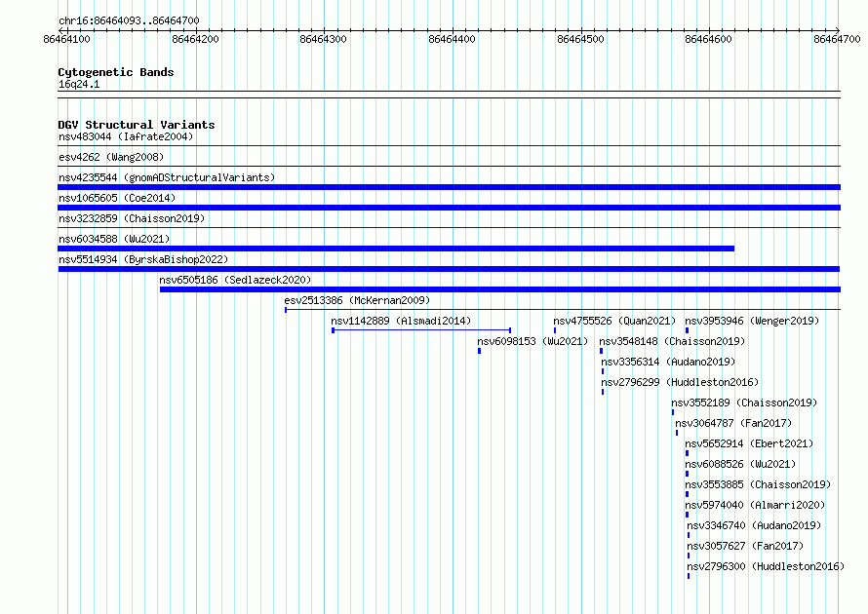The width and height of the screenshot is (868, 614).
Task: Click nsv3552189 (Chaisson2019) variant label
Action: (744, 403)
